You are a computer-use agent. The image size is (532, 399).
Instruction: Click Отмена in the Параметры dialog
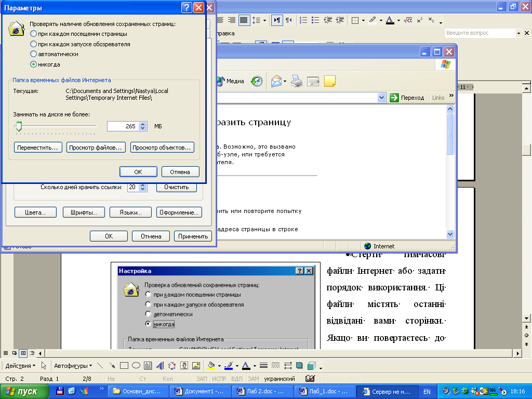(x=180, y=171)
